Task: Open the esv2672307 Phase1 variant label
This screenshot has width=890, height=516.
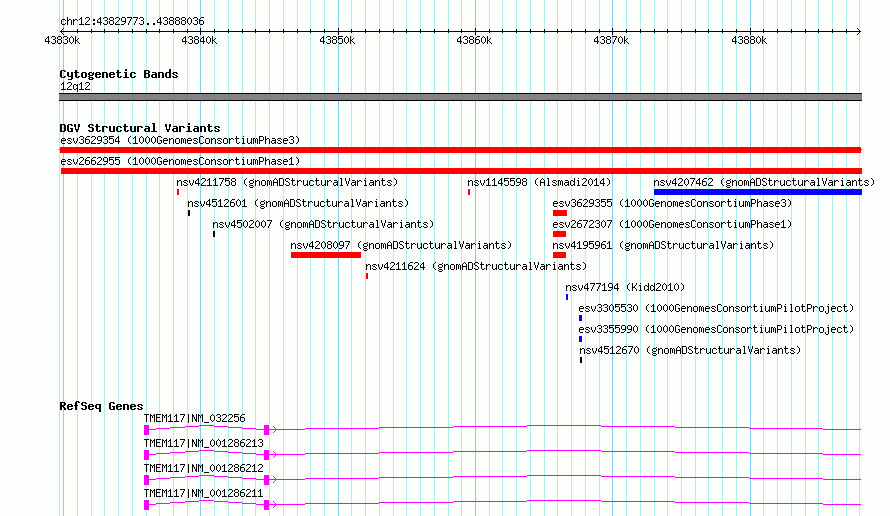Action: 672,224
